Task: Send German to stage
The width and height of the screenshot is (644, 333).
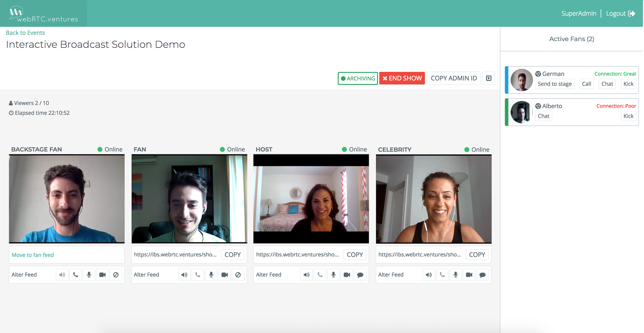Action: click(555, 84)
